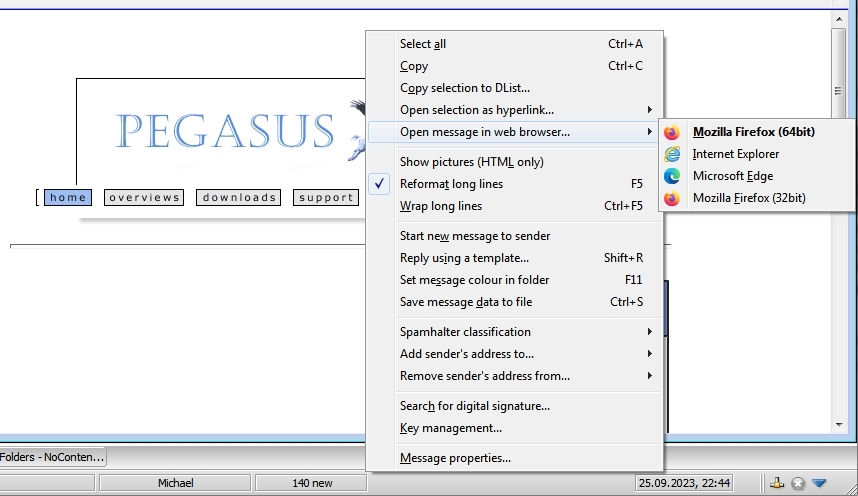Click the downloads link in the message

pos(238,198)
